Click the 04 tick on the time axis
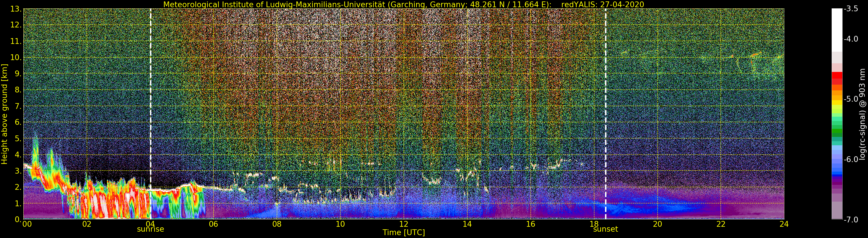868x238 pixels. tap(150, 224)
